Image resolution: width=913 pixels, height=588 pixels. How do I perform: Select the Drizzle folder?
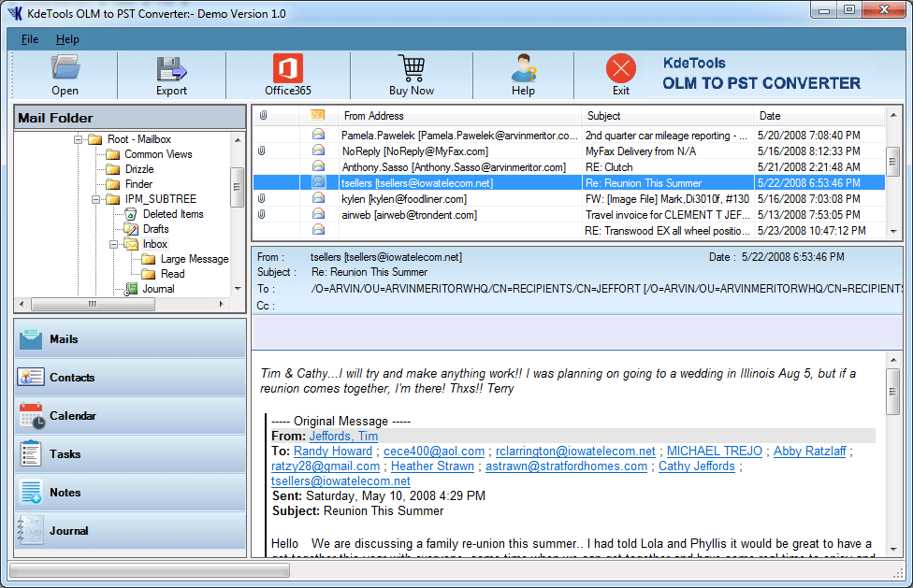click(x=139, y=169)
